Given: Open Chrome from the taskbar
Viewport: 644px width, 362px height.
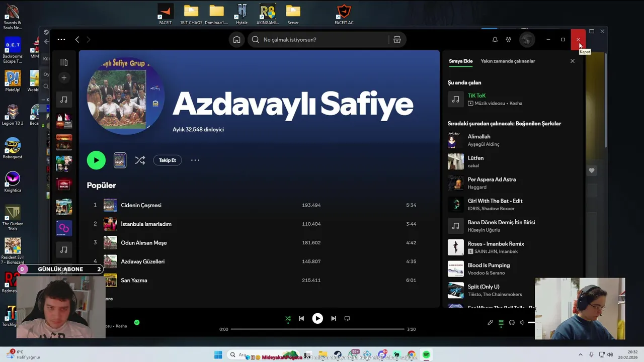Looking at the screenshot, I should point(412,355).
